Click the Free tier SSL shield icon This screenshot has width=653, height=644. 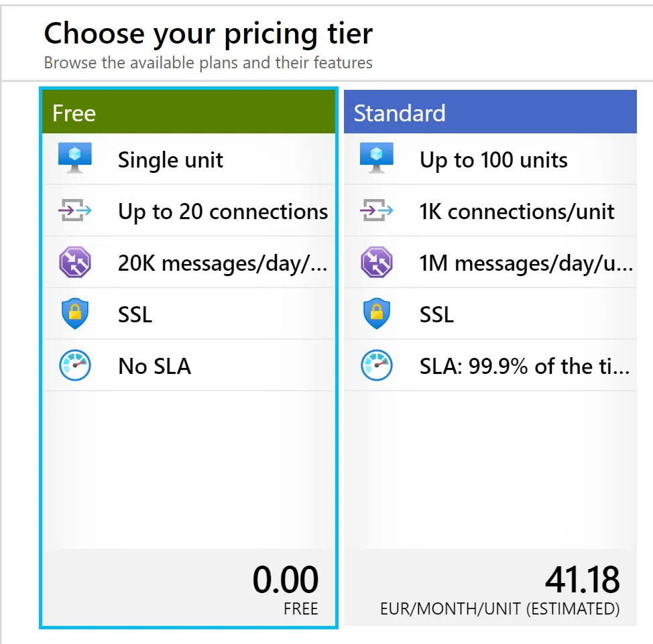coord(75,314)
